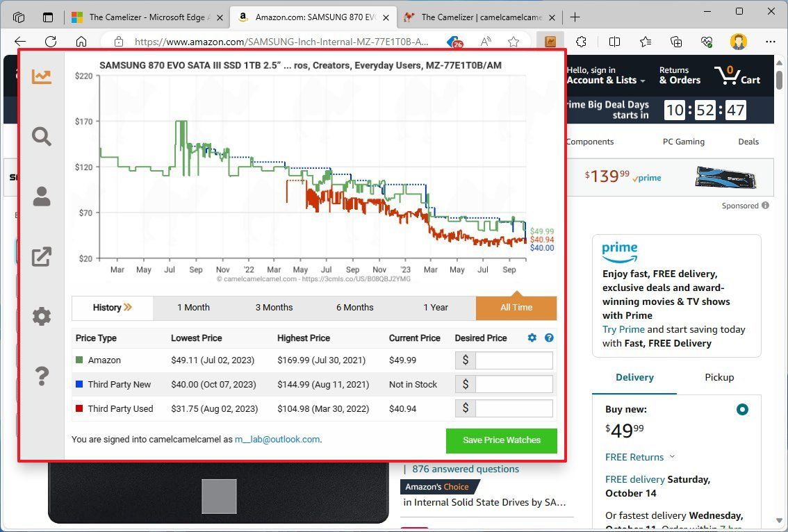
Task: Click the Camelizer extension icon in the browser toolbar
Action: (550, 42)
